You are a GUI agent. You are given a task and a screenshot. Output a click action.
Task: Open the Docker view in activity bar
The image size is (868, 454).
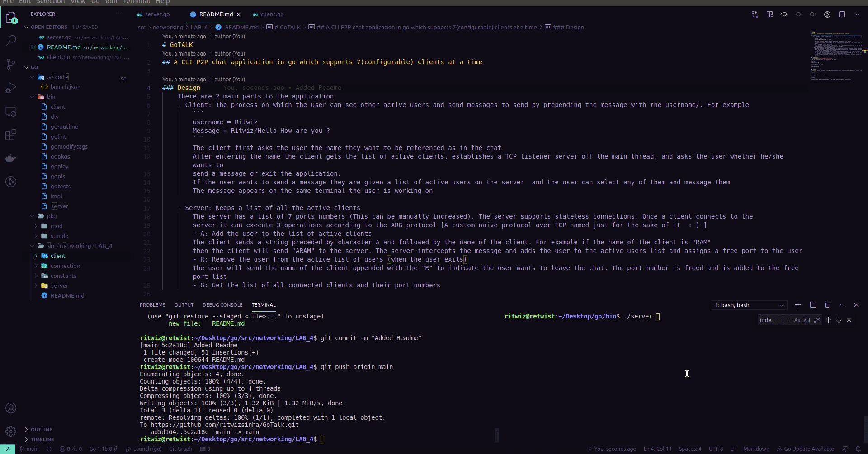pyautogui.click(x=11, y=158)
